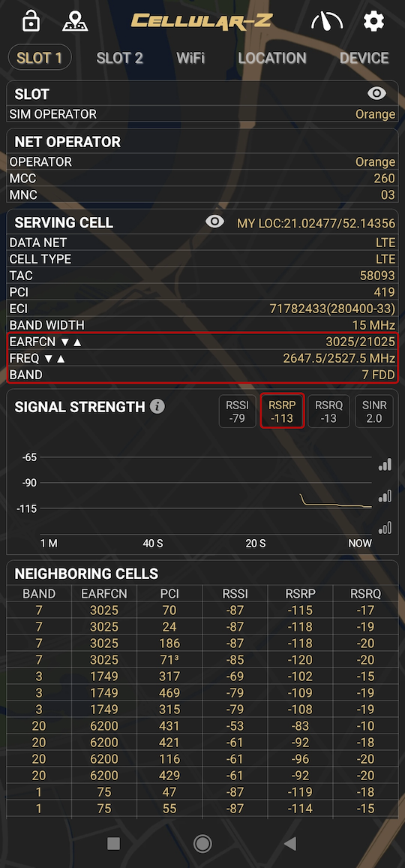Tap Android recent apps square
Viewport: 405px width, 868px height.
(x=113, y=843)
